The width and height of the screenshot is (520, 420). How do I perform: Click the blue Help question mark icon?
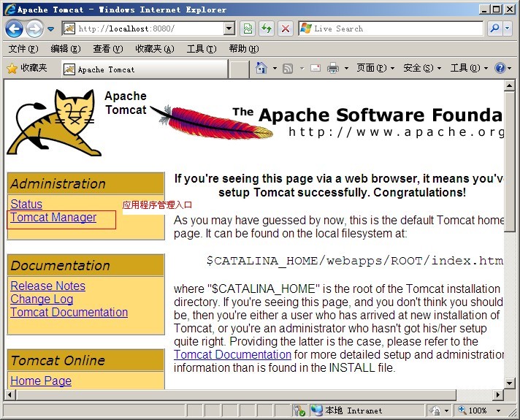tap(500, 68)
